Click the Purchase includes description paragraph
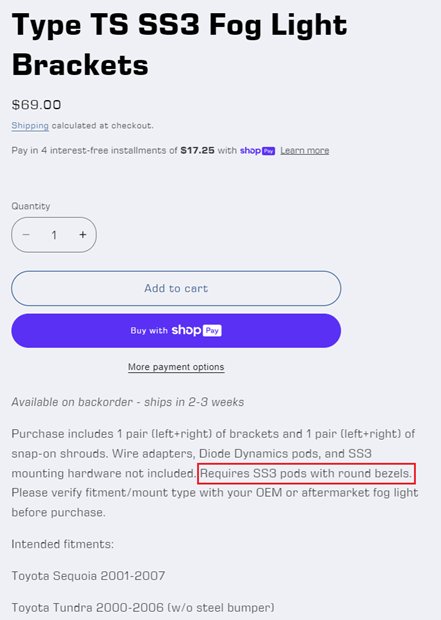This screenshot has height=620, width=441. coord(215,473)
